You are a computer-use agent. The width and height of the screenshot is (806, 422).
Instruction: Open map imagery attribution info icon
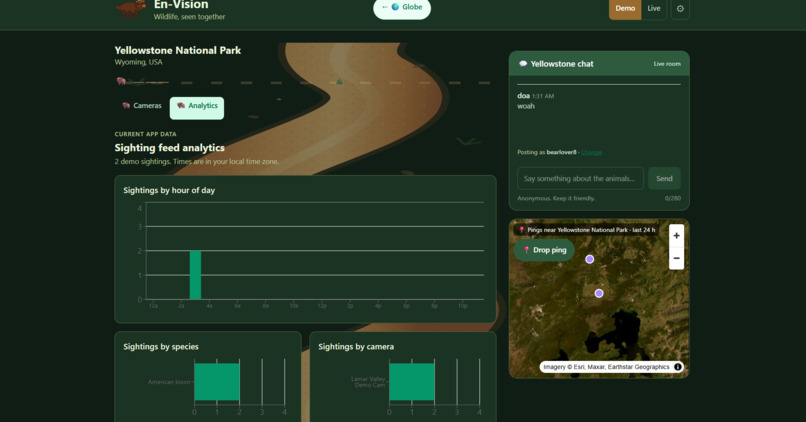pos(678,367)
